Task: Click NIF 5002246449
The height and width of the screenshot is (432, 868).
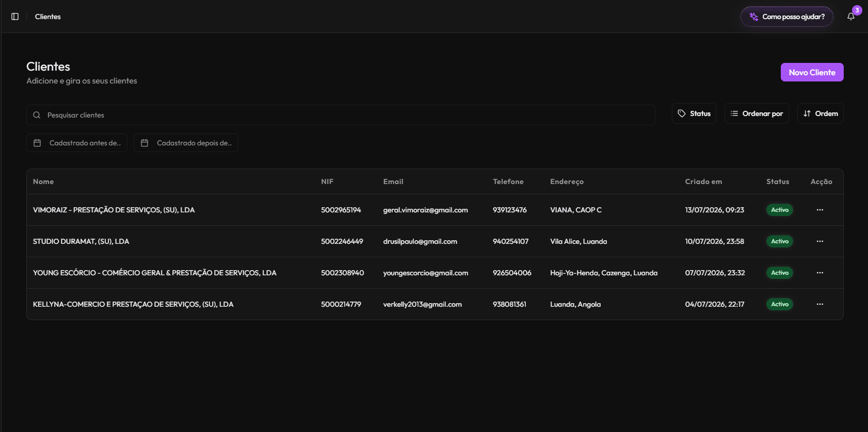Action: (342, 241)
